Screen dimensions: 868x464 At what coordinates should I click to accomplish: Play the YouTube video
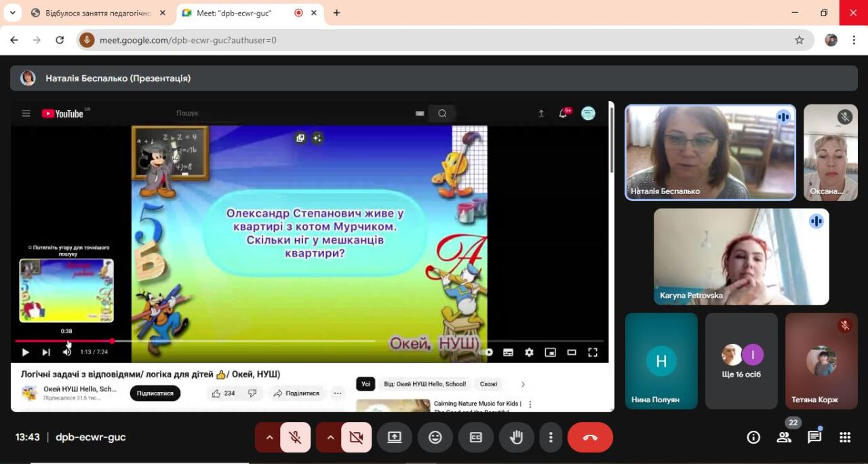click(25, 352)
